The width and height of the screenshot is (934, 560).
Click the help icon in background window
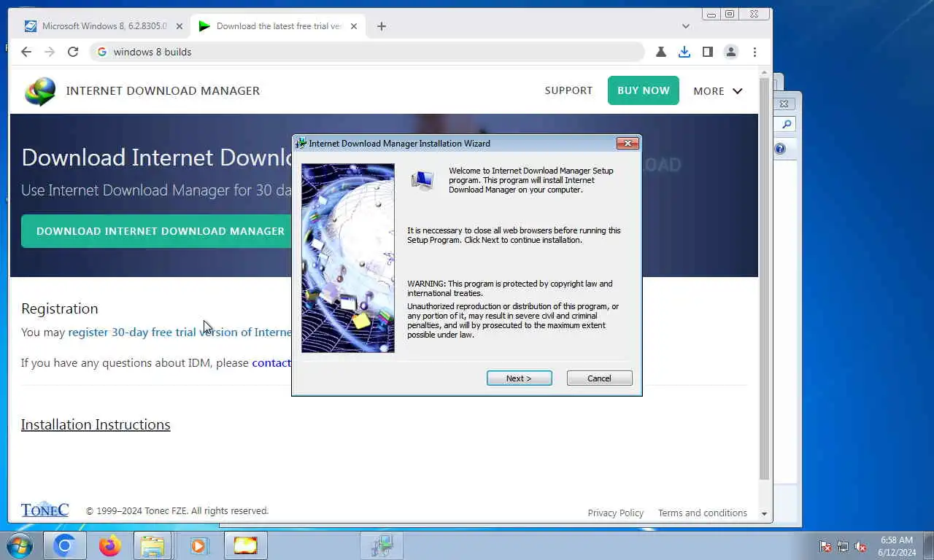780,149
